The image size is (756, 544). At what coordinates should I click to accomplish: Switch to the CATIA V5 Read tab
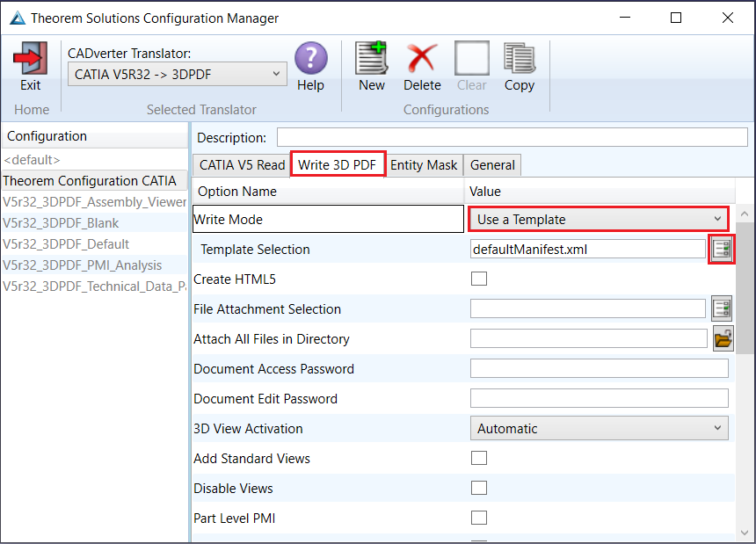(x=242, y=165)
